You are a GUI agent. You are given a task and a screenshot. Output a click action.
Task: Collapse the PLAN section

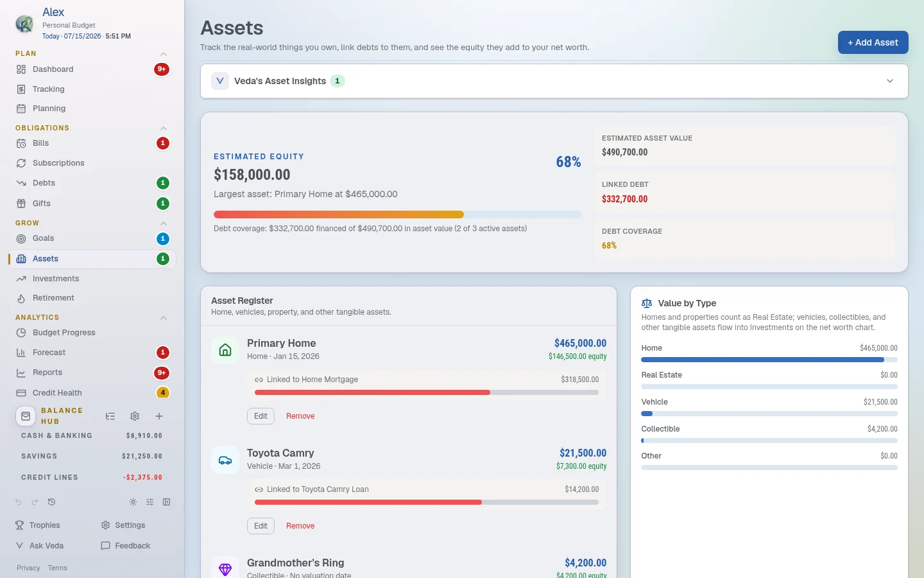click(x=164, y=54)
